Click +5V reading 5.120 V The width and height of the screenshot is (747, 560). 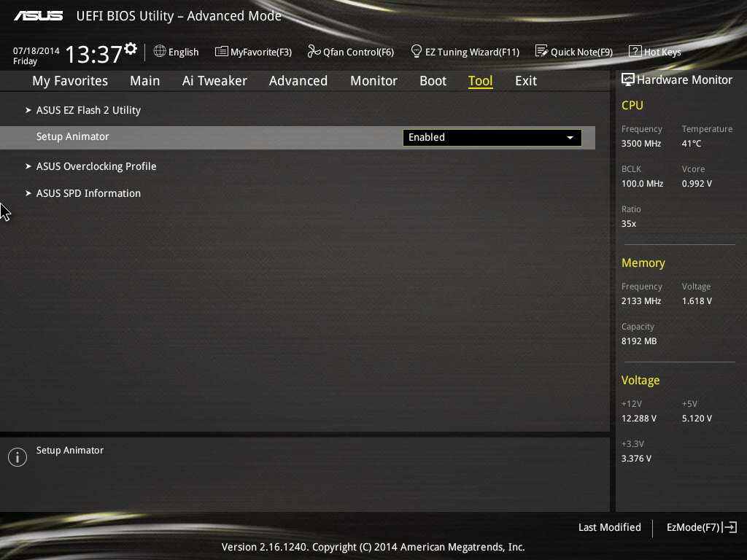pos(697,418)
